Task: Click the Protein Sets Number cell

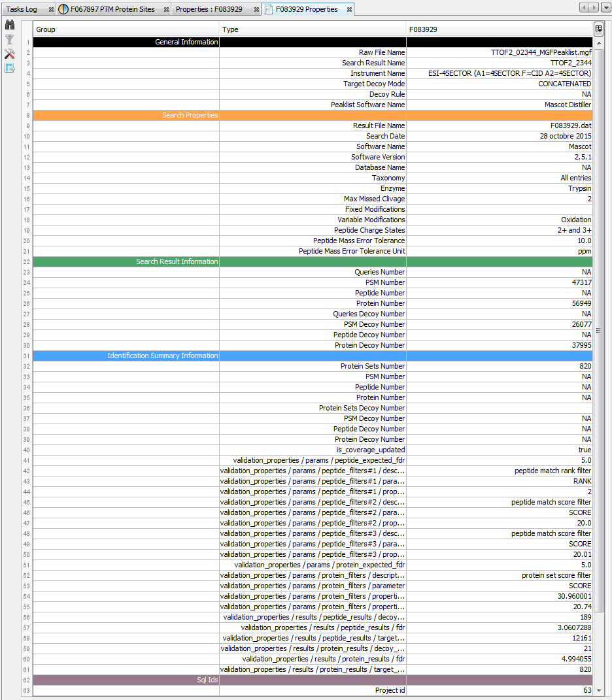Action: click(x=313, y=367)
